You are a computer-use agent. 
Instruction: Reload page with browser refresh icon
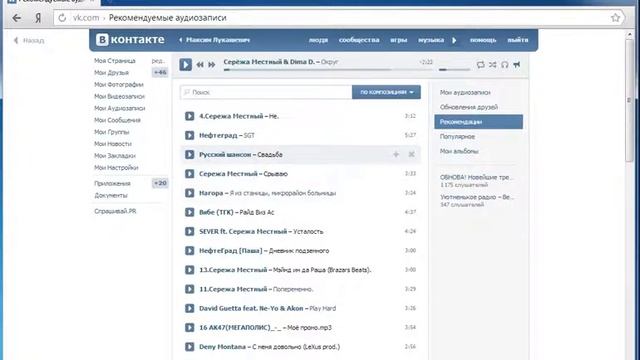point(62,18)
